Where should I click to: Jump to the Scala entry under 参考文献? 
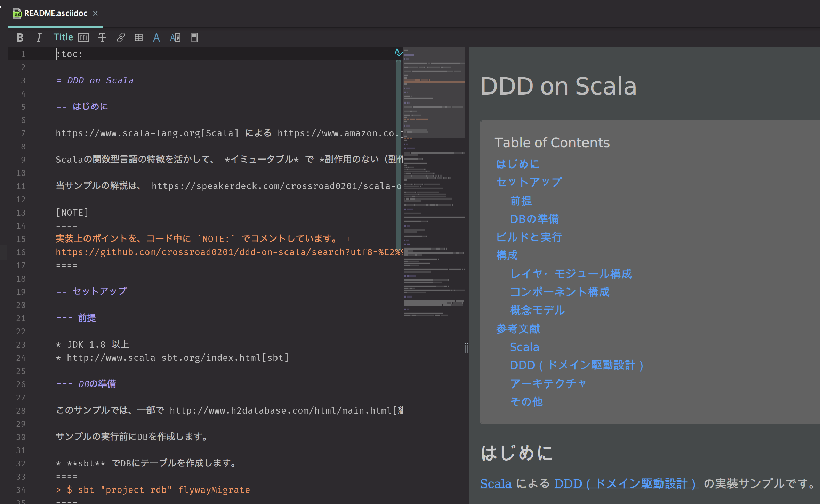tap(524, 347)
